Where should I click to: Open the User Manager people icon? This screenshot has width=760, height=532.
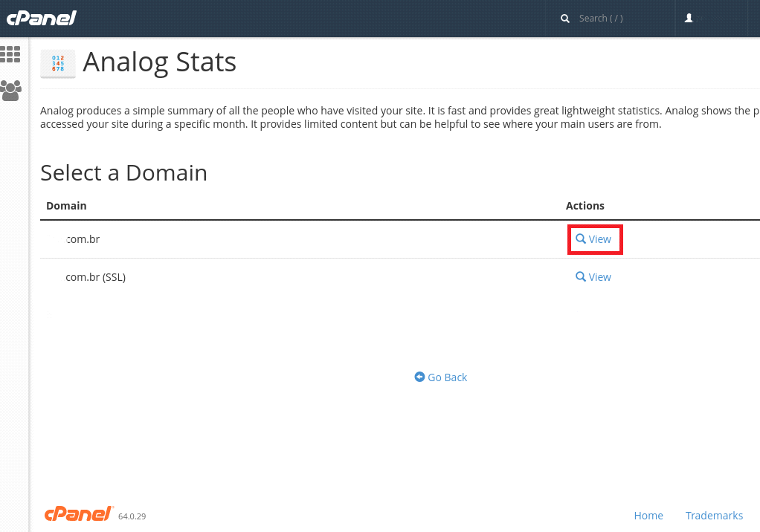(x=10, y=91)
